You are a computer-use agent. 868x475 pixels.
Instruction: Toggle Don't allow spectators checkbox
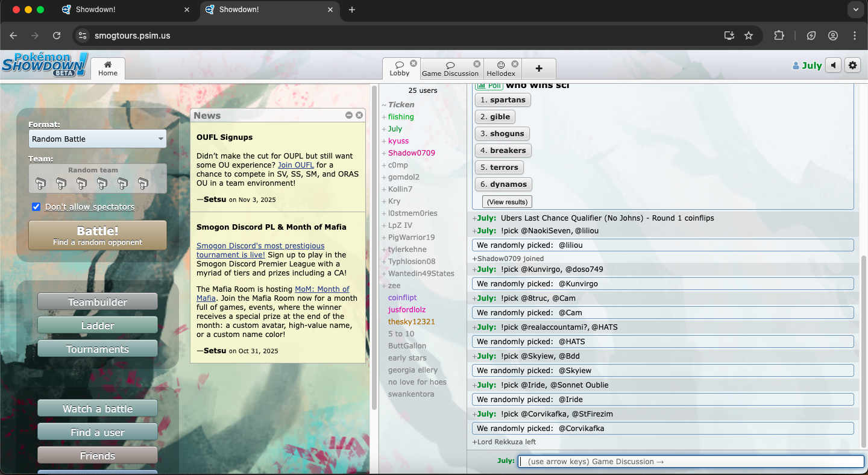[x=37, y=207]
